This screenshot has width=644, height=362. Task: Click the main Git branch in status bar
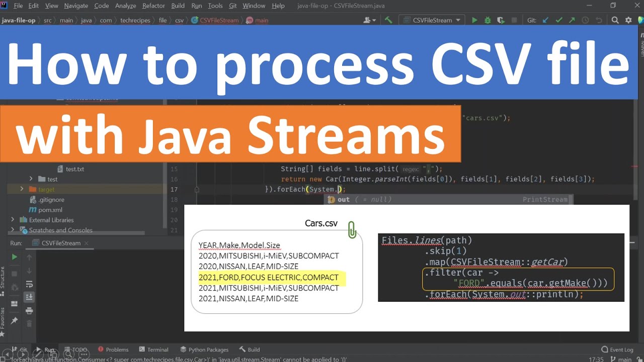coord(620,359)
